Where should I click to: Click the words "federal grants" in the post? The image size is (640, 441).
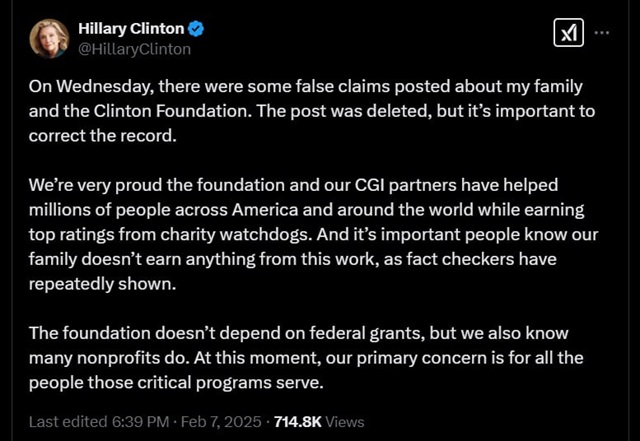367,333
